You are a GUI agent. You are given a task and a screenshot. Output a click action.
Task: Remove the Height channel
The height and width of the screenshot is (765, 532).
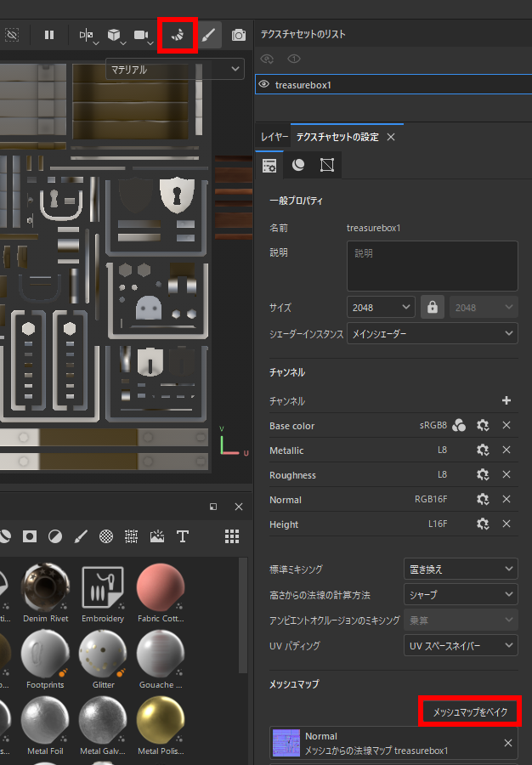(x=507, y=524)
